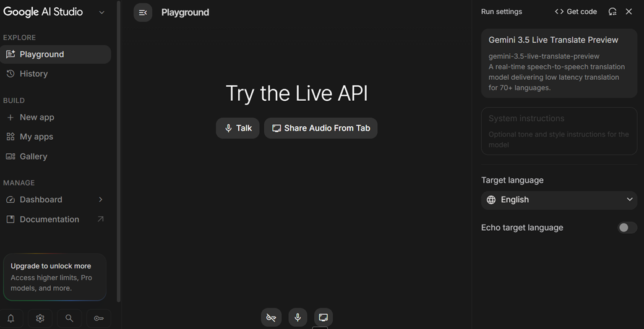
Task: Click the Target language label
Action: click(x=512, y=181)
